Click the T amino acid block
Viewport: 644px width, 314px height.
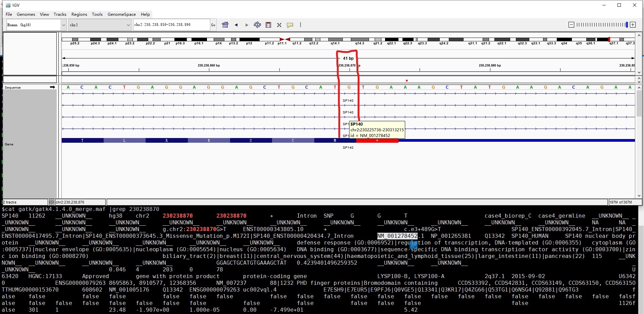(82, 141)
